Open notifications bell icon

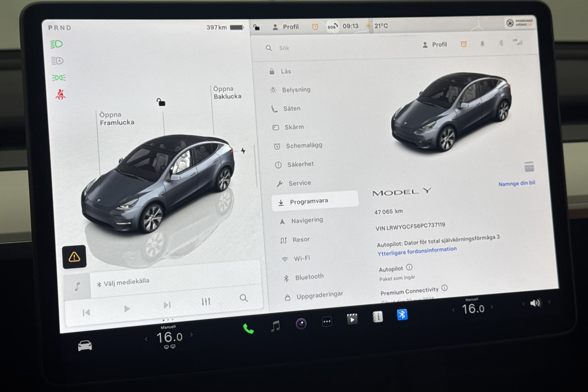click(482, 44)
